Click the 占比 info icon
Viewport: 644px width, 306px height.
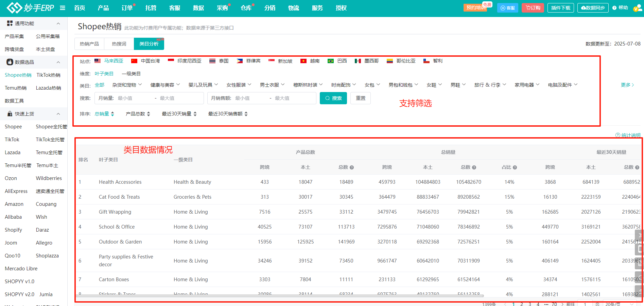click(x=515, y=167)
